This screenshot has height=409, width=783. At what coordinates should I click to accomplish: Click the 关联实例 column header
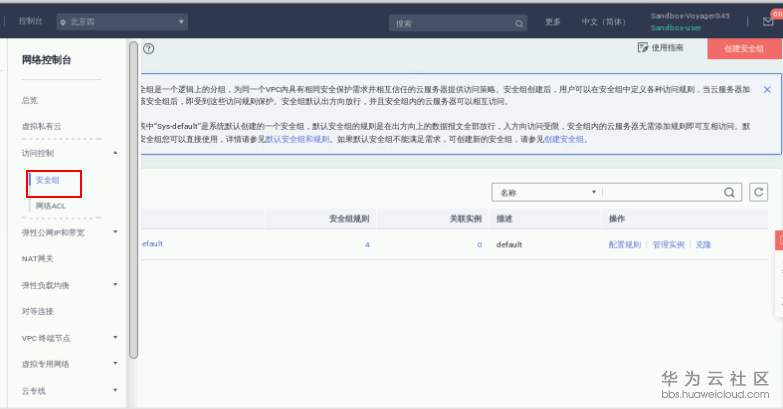click(465, 219)
